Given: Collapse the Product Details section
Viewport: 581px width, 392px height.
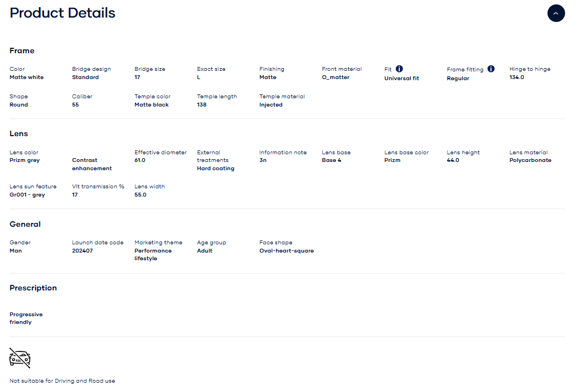Looking at the screenshot, I should click(x=556, y=13).
